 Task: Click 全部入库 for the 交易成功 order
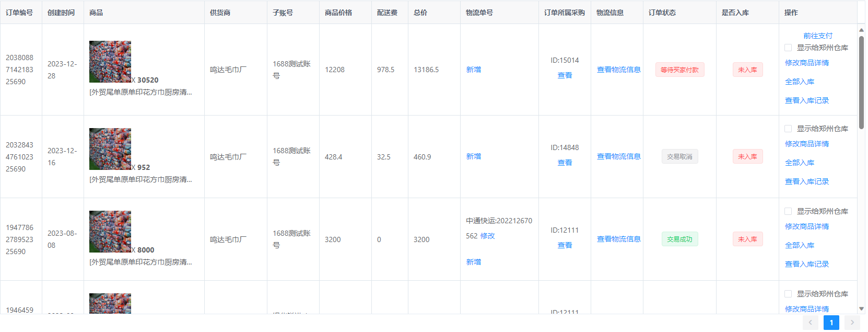click(799, 245)
